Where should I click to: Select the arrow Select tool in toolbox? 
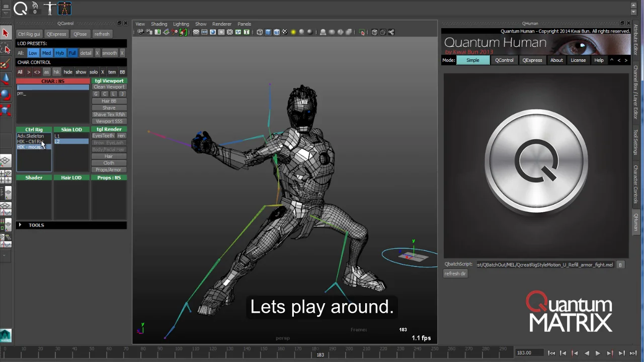pos(6,33)
